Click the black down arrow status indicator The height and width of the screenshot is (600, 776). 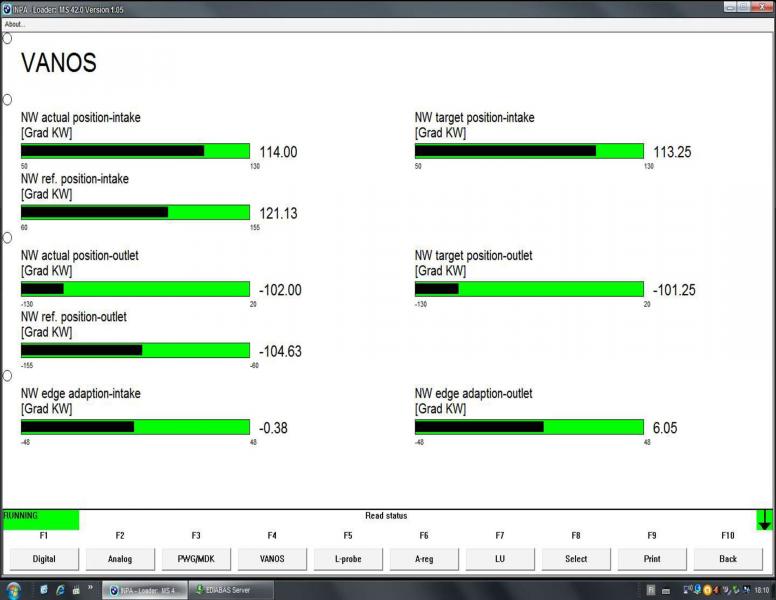pyautogui.click(x=765, y=519)
